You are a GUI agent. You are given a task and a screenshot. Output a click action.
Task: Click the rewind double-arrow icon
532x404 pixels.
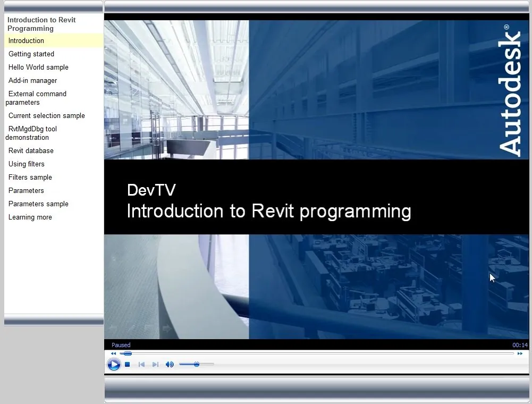point(114,353)
